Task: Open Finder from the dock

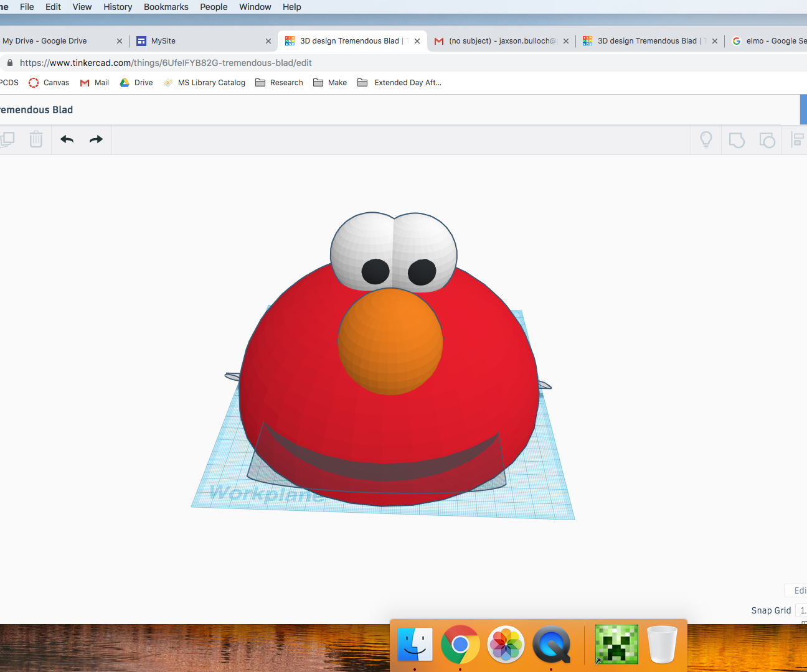Action: click(415, 645)
